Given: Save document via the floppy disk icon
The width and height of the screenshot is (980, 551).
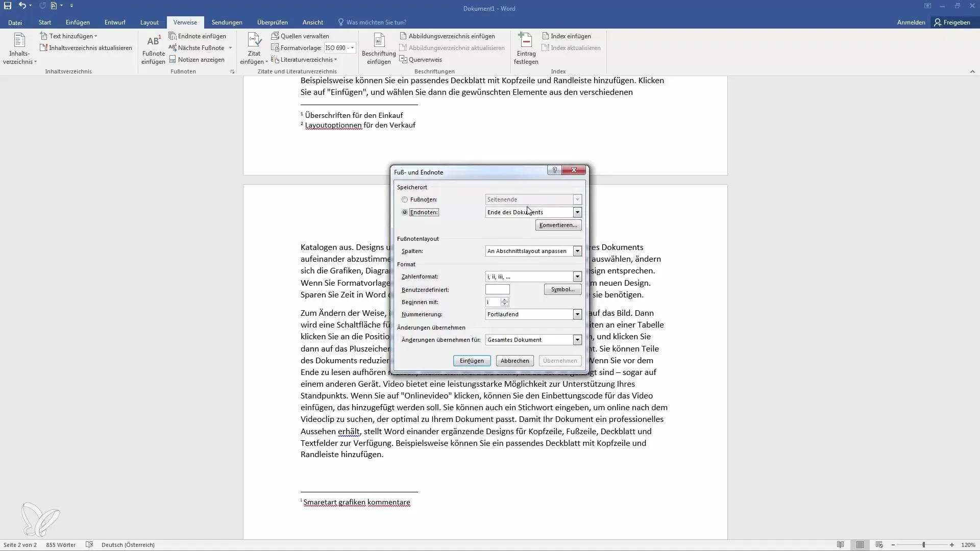Looking at the screenshot, I should point(8,6).
